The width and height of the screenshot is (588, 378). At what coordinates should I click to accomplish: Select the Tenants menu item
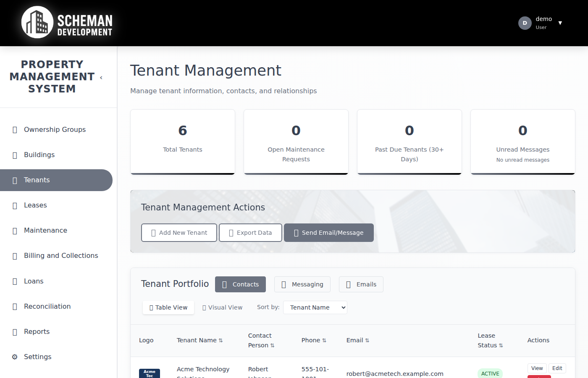(x=37, y=180)
